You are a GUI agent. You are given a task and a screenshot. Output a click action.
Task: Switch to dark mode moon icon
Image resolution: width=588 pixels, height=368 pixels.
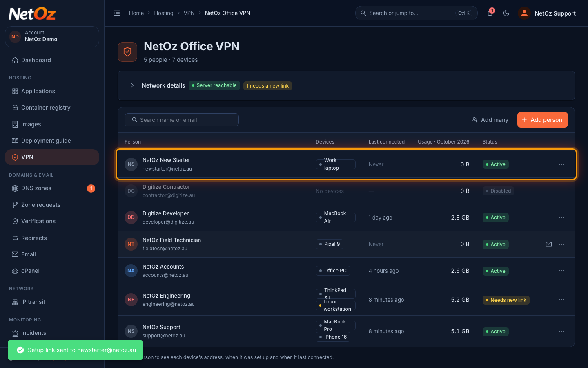coord(506,13)
